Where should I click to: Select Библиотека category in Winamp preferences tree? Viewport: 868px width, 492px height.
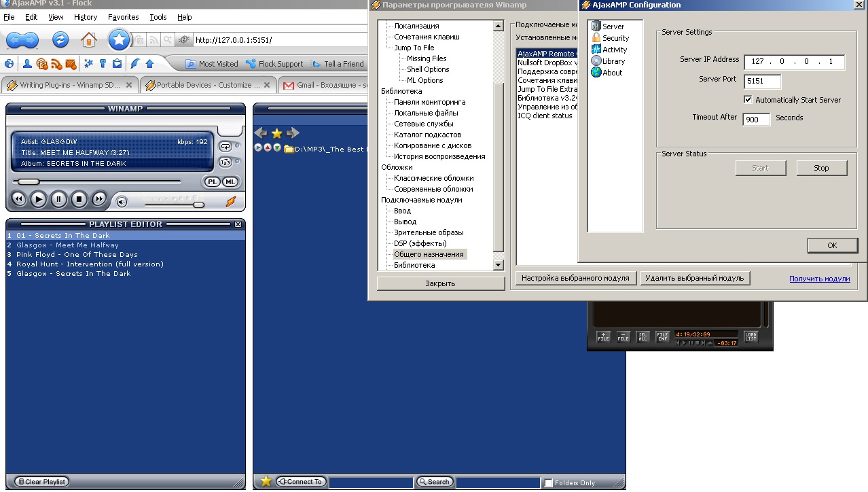[x=401, y=91]
